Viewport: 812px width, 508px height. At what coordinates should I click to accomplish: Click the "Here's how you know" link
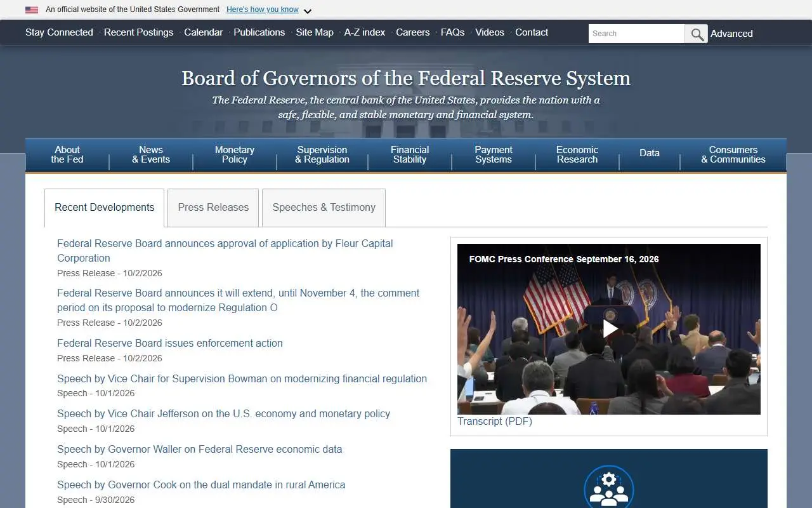click(x=263, y=10)
